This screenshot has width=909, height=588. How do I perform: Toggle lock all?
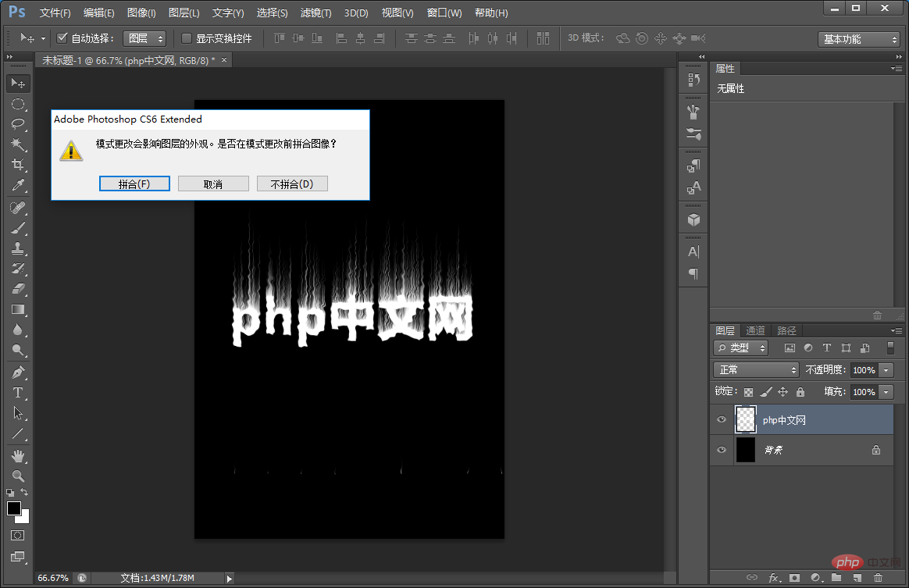(x=800, y=392)
